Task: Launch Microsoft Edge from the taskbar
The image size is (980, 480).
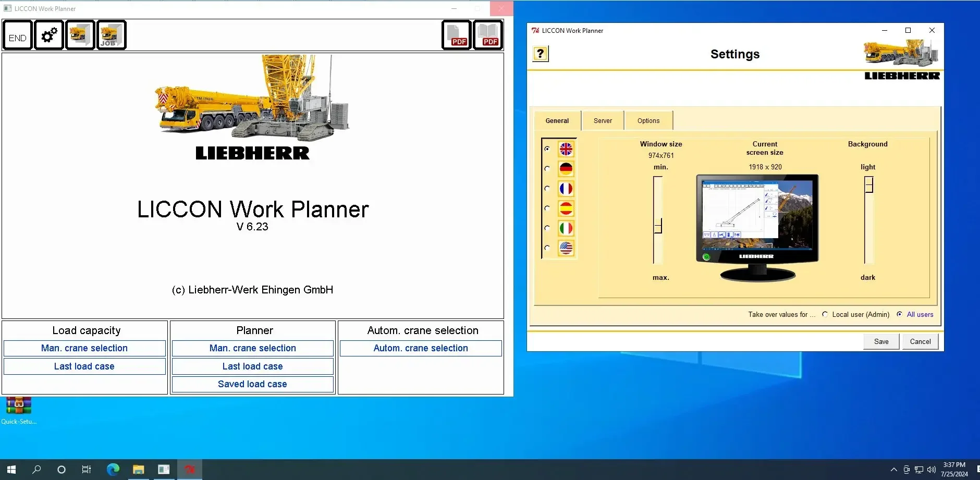Action: tap(113, 470)
